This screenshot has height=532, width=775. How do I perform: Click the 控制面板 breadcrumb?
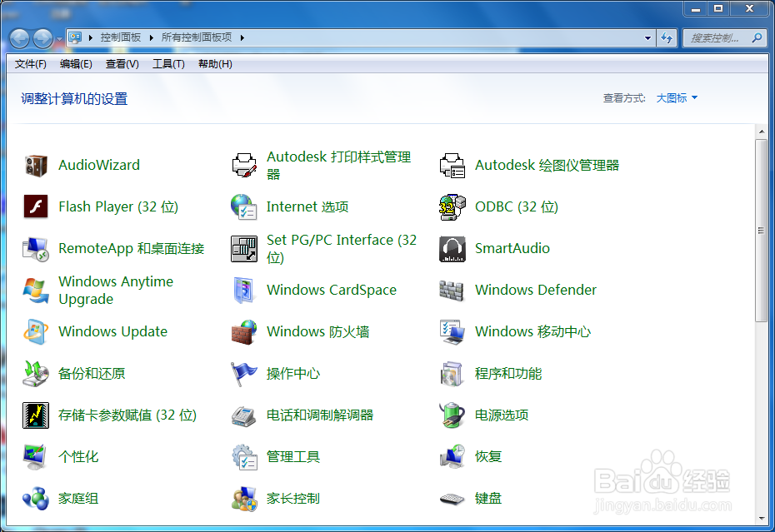(x=121, y=37)
